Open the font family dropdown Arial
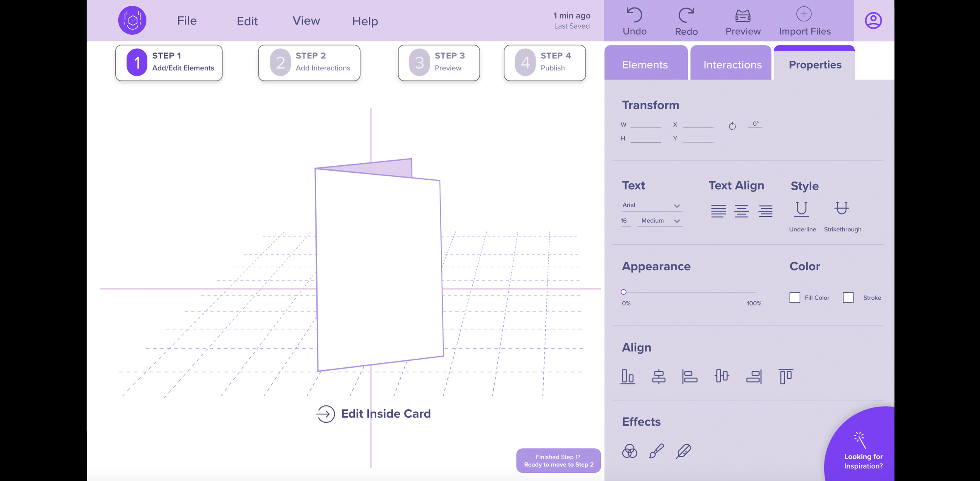 (650, 204)
